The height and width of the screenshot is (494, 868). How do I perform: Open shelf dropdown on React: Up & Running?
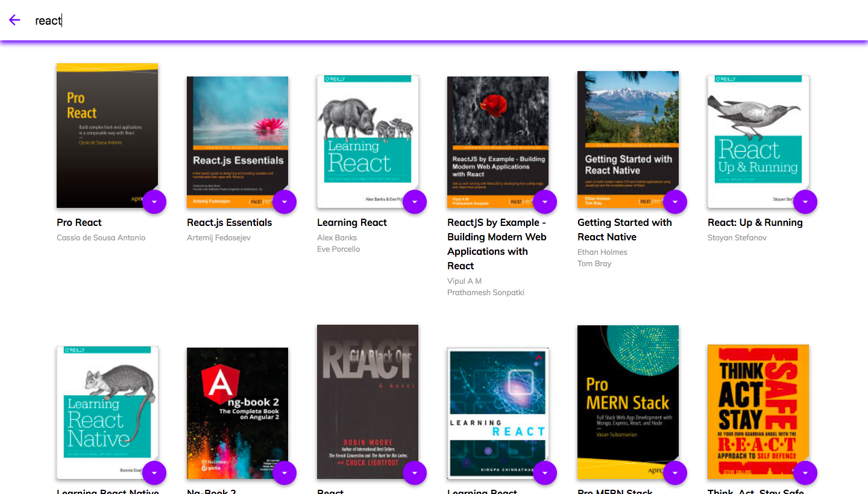pyautogui.click(x=805, y=202)
